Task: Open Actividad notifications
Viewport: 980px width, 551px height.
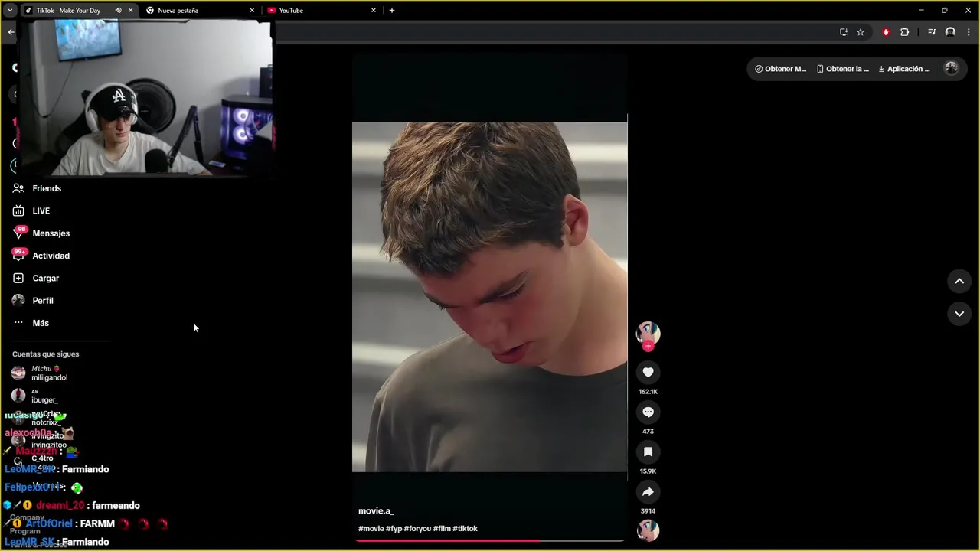Action: [x=41, y=256]
